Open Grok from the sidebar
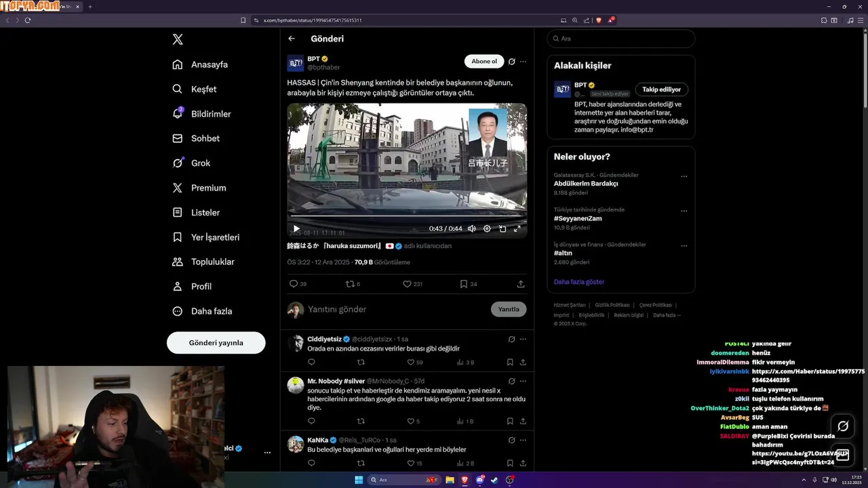Screen dimensions: 868x488 pyautogui.click(x=191, y=163)
